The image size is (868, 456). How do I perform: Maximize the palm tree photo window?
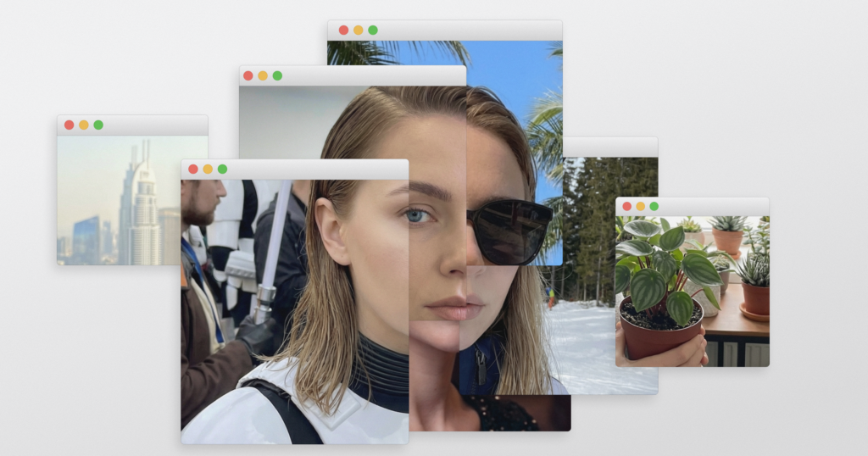click(373, 30)
